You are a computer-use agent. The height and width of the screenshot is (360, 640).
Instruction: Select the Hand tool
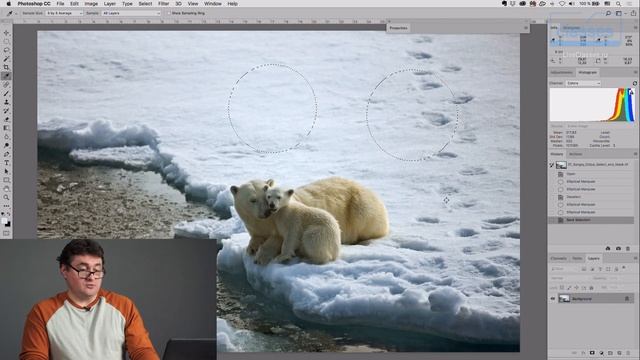6,189
